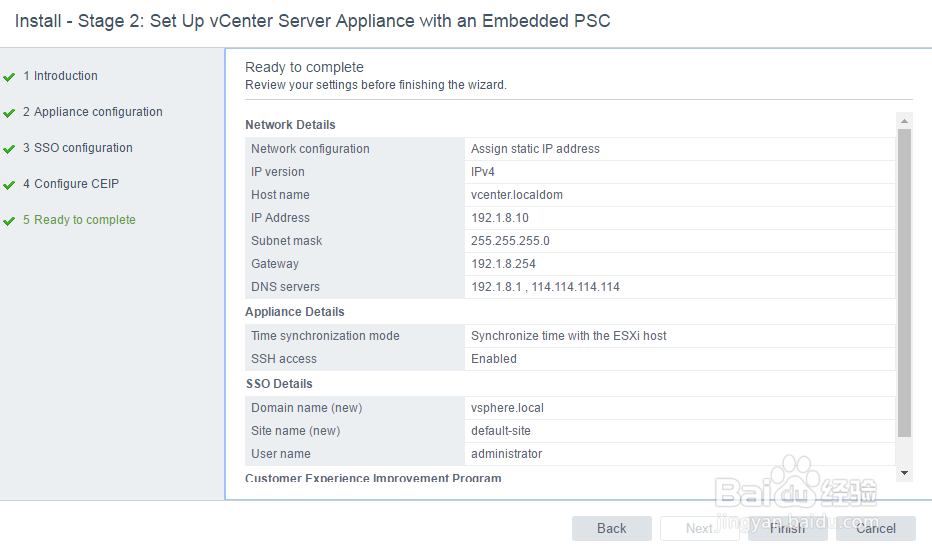Click the IP address '192.1.8.10'

[x=500, y=218]
